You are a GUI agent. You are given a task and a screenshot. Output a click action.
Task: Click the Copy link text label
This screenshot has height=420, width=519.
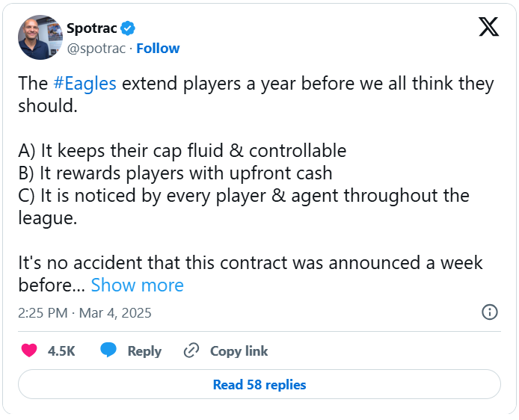[x=239, y=350]
